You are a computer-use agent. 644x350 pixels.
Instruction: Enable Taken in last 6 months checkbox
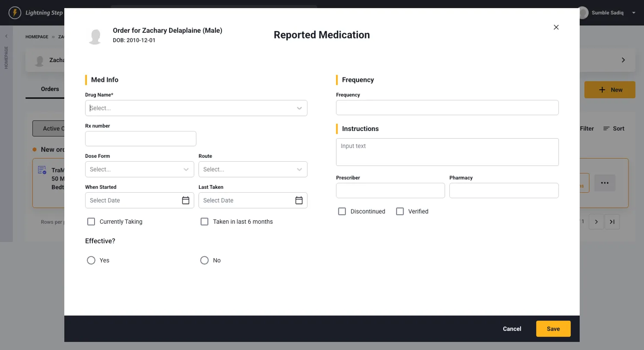[205, 222]
